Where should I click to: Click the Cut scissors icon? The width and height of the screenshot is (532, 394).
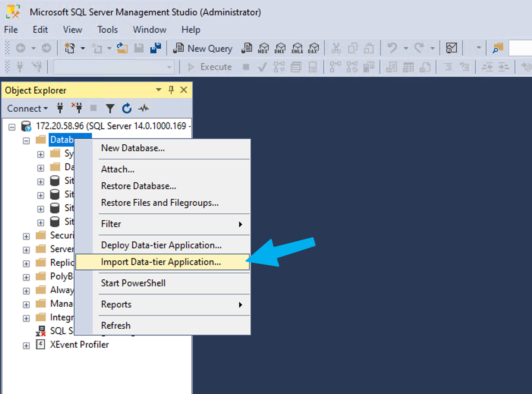point(336,48)
